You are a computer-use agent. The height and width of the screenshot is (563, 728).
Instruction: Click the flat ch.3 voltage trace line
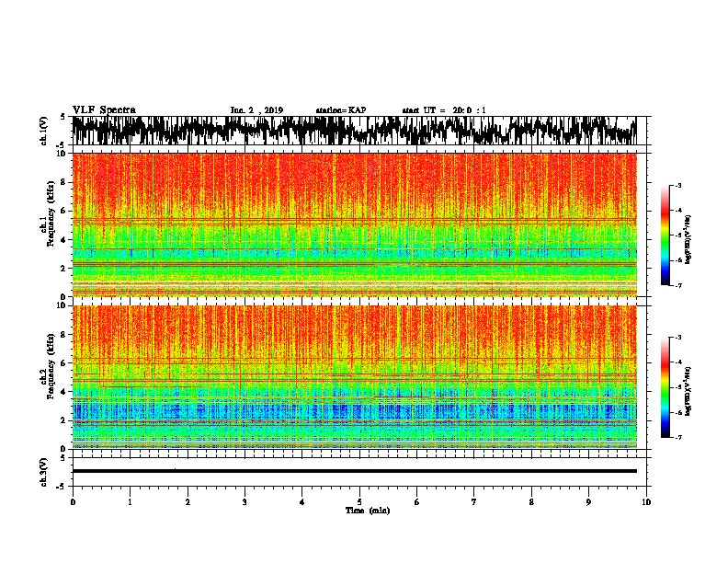tap(354, 471)
